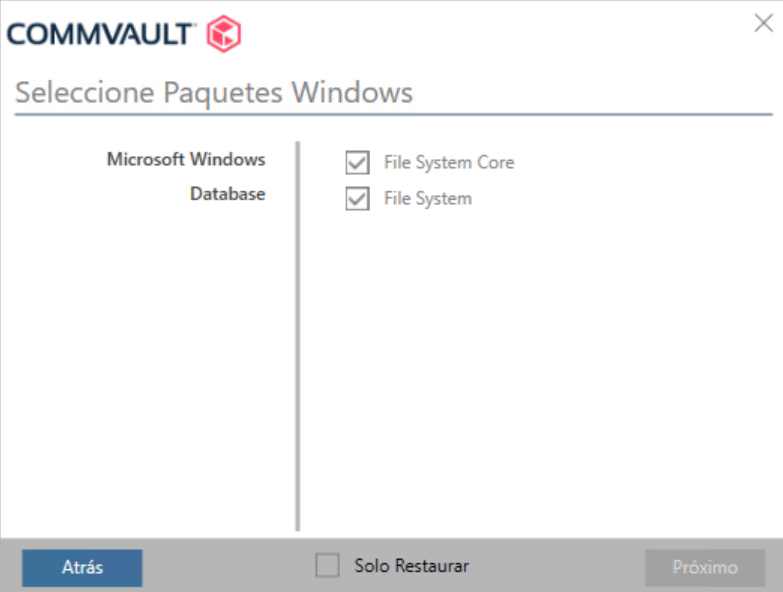Click the Seleccione Paquetes Windows heading
Image resolution: width=783 pixels, height=592 pixels.
pos(214,93)
